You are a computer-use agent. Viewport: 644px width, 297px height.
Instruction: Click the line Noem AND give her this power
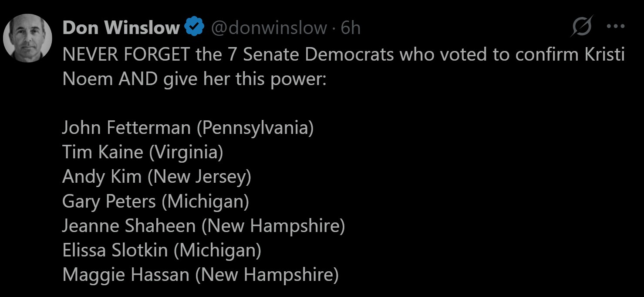coord(194,79)
